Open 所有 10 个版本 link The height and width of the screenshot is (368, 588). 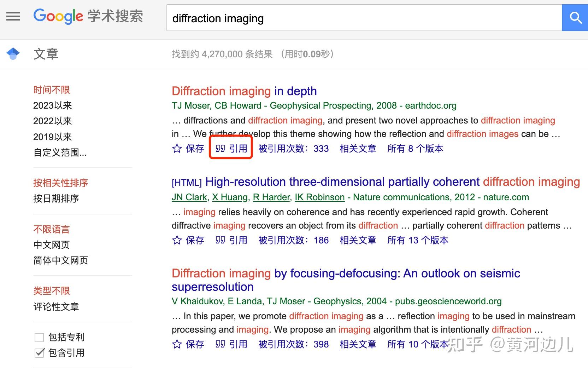(418, 344)
